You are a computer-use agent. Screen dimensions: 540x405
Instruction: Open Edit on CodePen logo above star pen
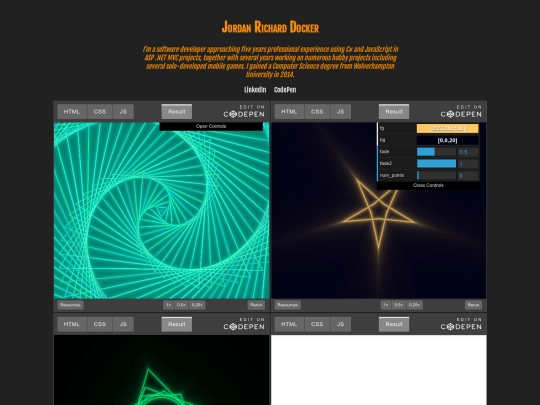tap(461, 111)
